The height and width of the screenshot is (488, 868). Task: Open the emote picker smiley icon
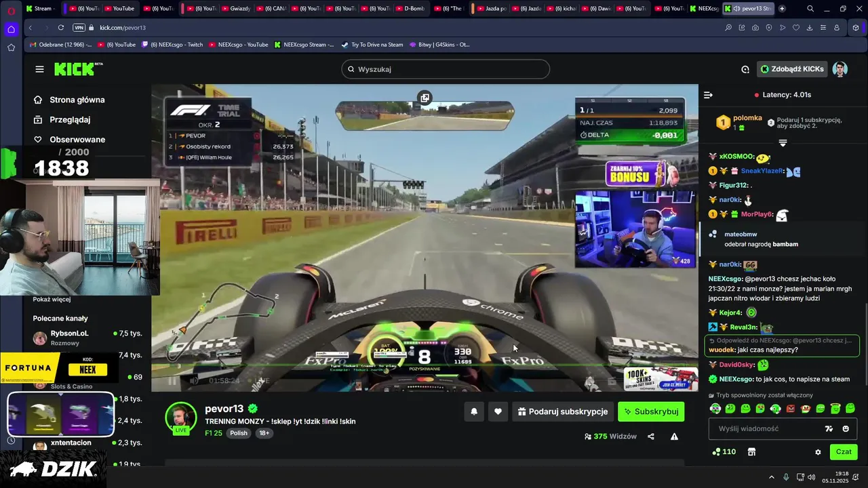[x=846, y=428]
